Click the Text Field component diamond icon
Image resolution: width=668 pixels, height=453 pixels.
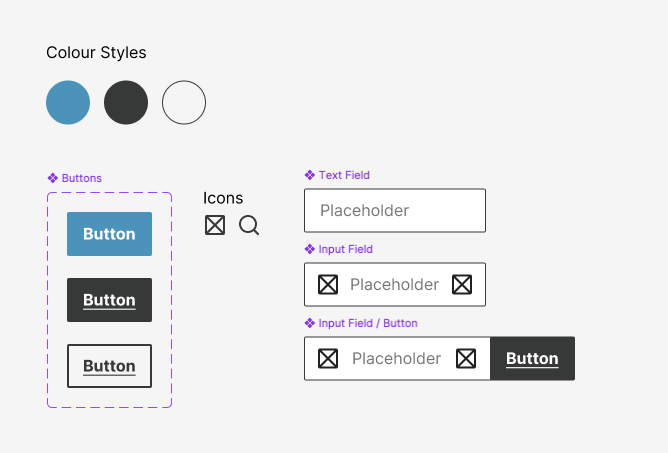(x=310, y=175)
